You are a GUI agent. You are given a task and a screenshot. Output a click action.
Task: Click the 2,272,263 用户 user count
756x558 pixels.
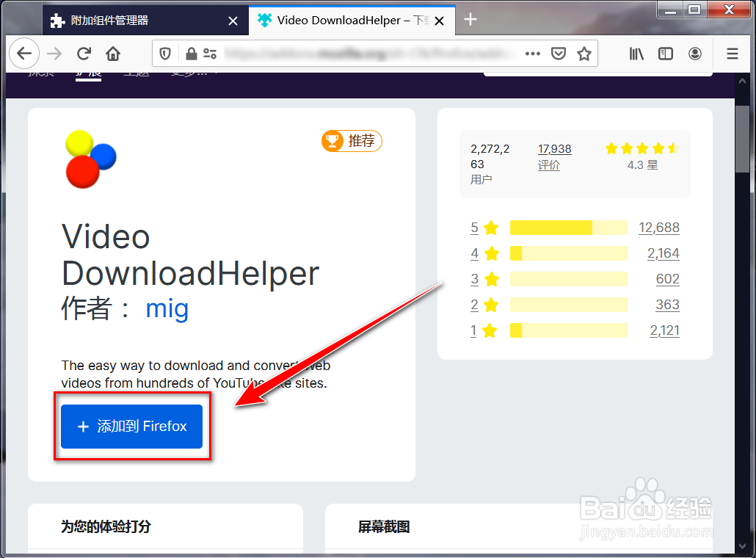point(490,164)
